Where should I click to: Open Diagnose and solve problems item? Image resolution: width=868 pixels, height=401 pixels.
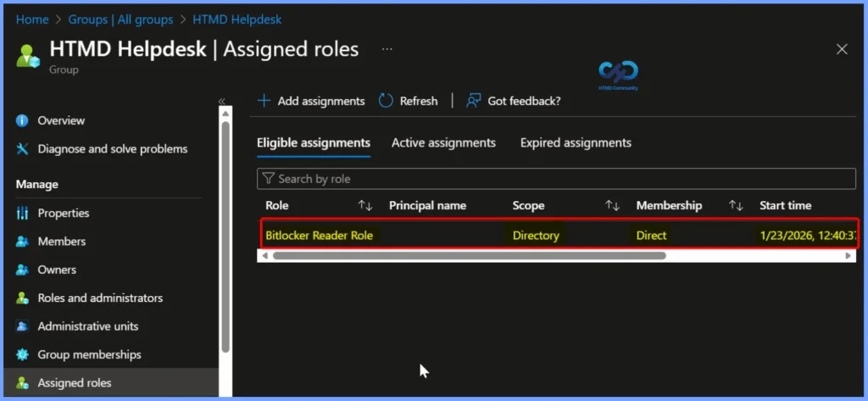tap(111, 149)
